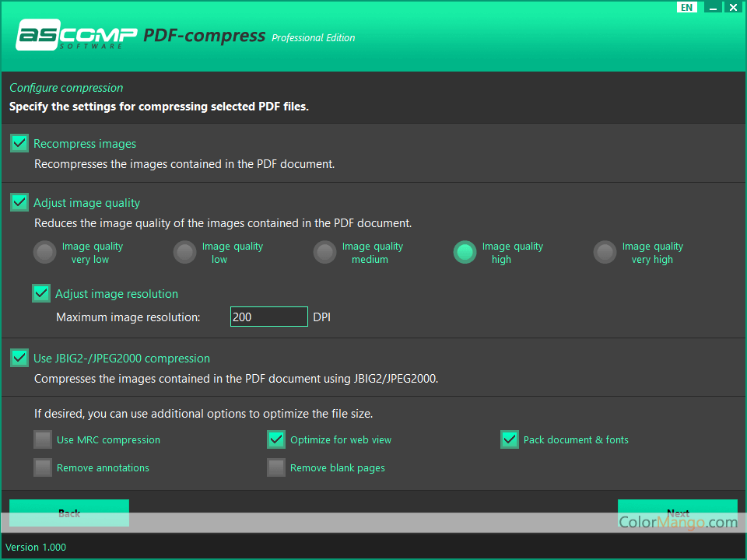The width and height of the screenshot is (747, 560).
Task: Choose Image quality medium
Action: tap(324, 252)
